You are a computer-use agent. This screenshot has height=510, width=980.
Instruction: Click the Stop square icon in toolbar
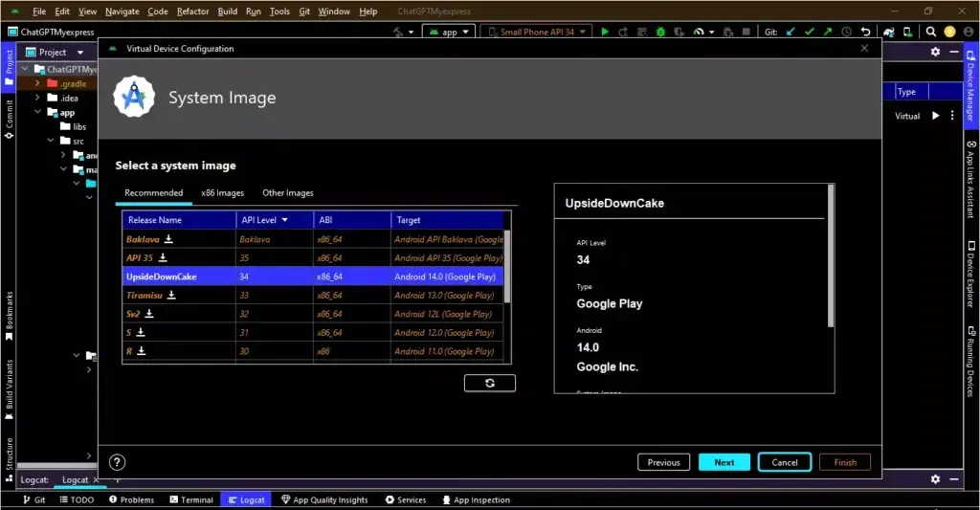pyautogui.click(x=746, y=32)
